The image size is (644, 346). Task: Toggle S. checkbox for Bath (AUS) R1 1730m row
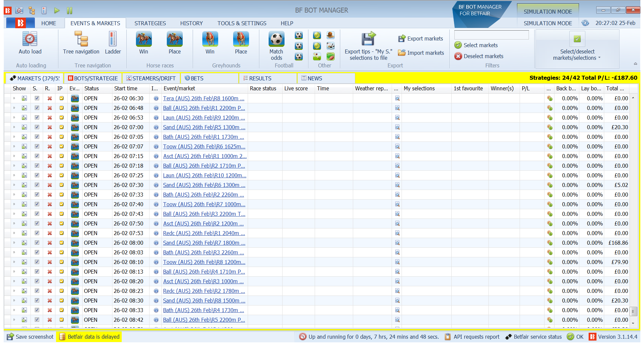[37, 137]
